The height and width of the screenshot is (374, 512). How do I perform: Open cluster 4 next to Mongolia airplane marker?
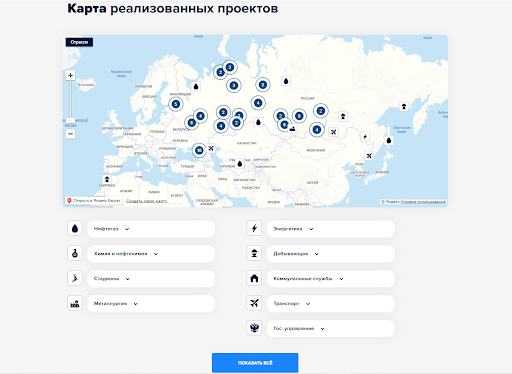pyautogui.click(x=317, y=130)
